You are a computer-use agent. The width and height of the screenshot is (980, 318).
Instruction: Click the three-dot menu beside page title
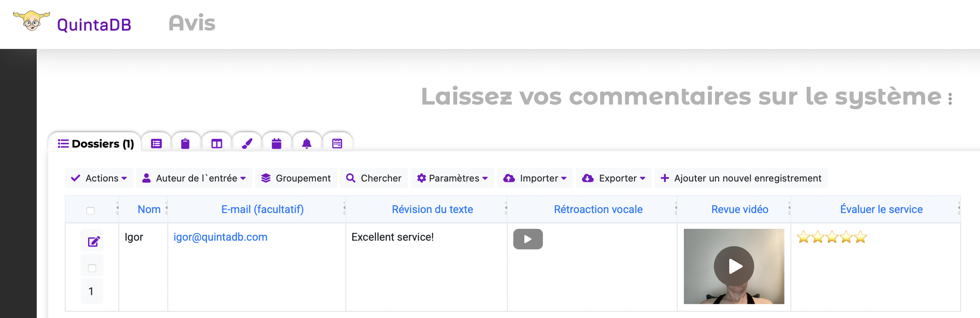click(x=950, y=99)
